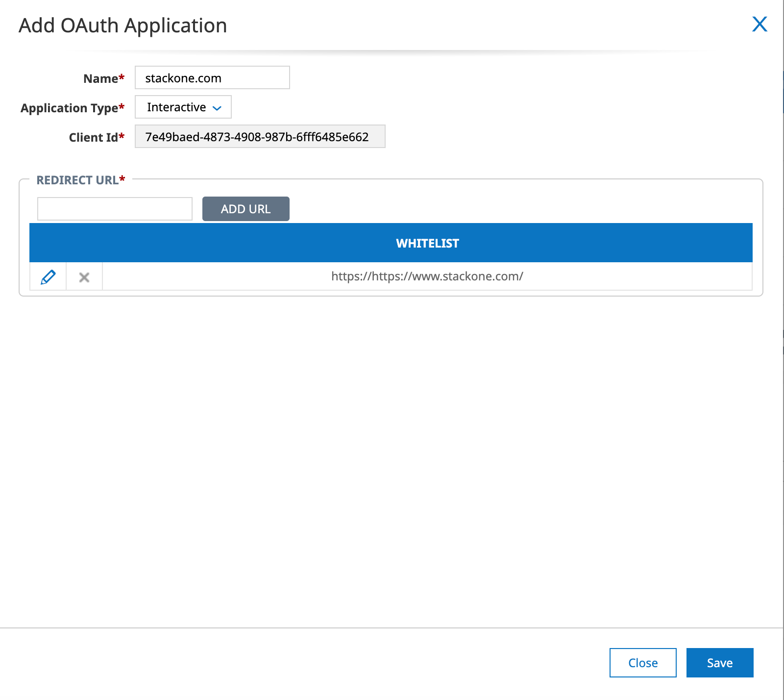The height and width of the screenshot is (700, 784).
Task: Click the X icon to remove the whitelisted URL
Action: coord(84,276)
